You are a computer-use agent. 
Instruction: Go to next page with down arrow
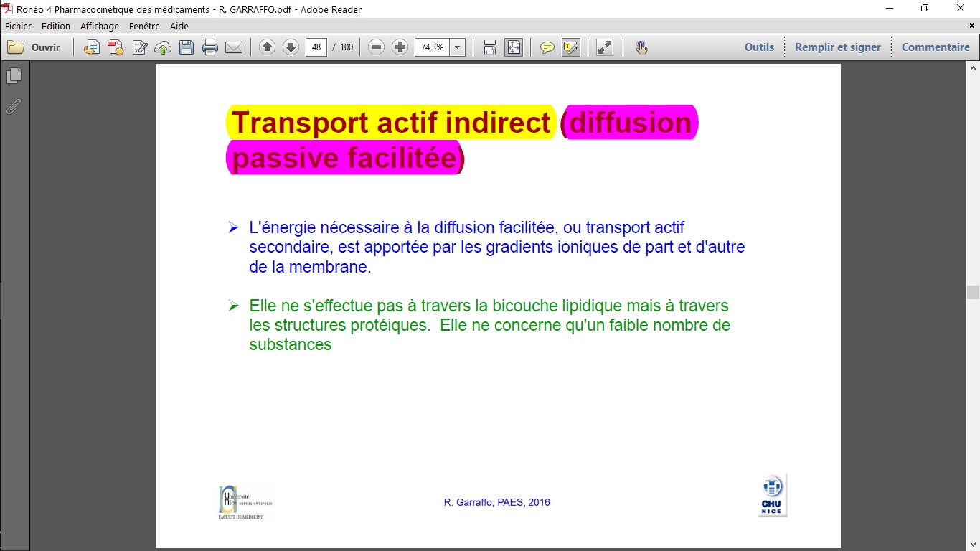click(291, 47)
